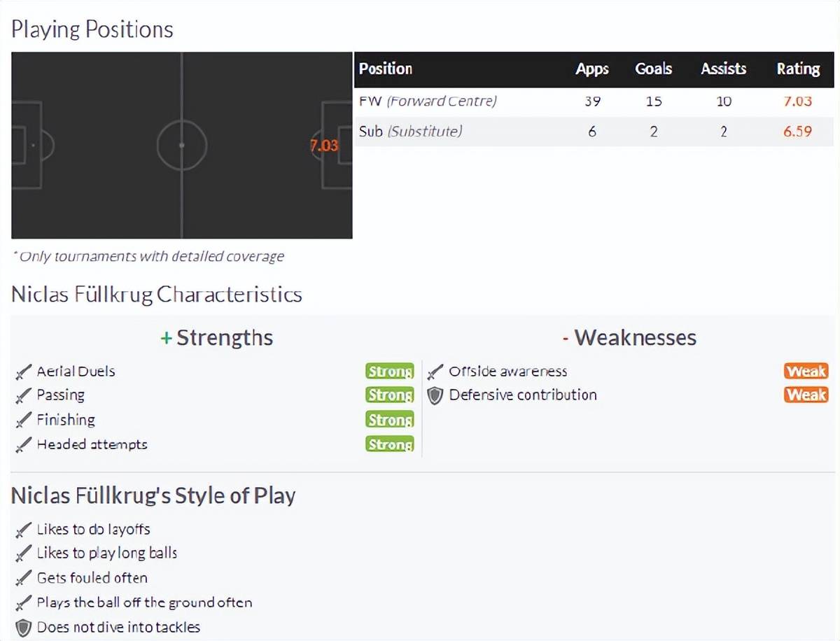Click Likes to play long balls text
The height and width of the screenshot is (641, 840).
(x=107, y=554)
